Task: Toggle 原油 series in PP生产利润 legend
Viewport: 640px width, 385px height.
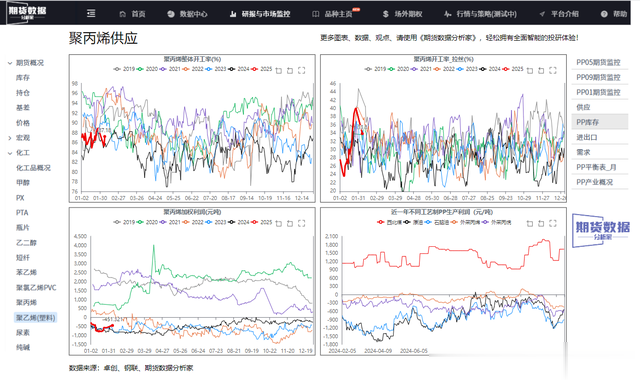Action: 413,223
